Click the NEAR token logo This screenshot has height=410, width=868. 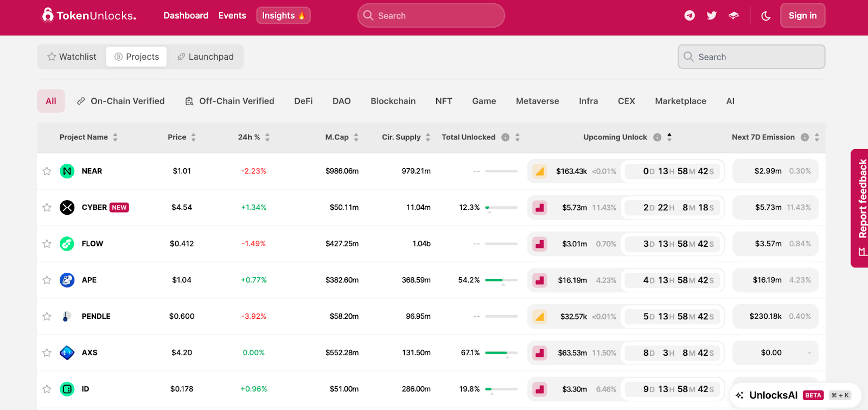(67, 171)
